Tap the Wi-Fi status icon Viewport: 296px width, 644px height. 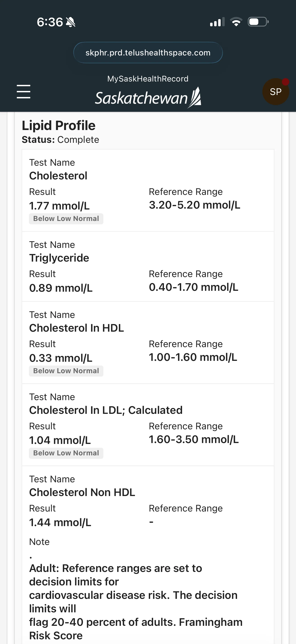(236, 22)
